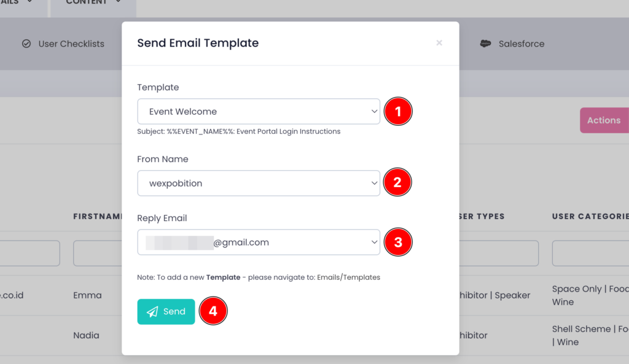
Task: Switch to the Salesforce tab
Action: tap(521, 44)
